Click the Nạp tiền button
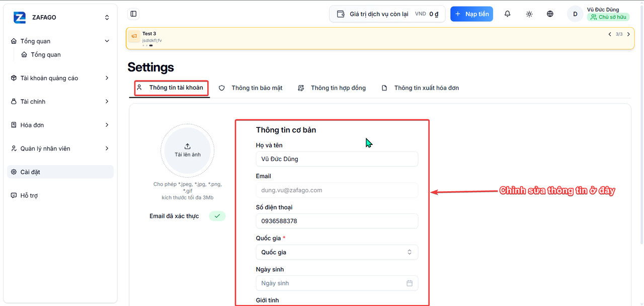 pos(471,14)
